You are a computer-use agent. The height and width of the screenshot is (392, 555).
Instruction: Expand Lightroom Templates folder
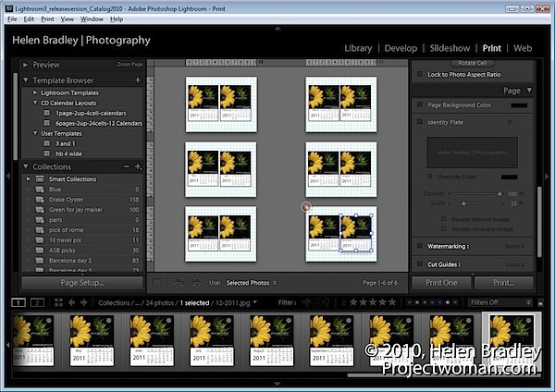click(x=35, y=92)
